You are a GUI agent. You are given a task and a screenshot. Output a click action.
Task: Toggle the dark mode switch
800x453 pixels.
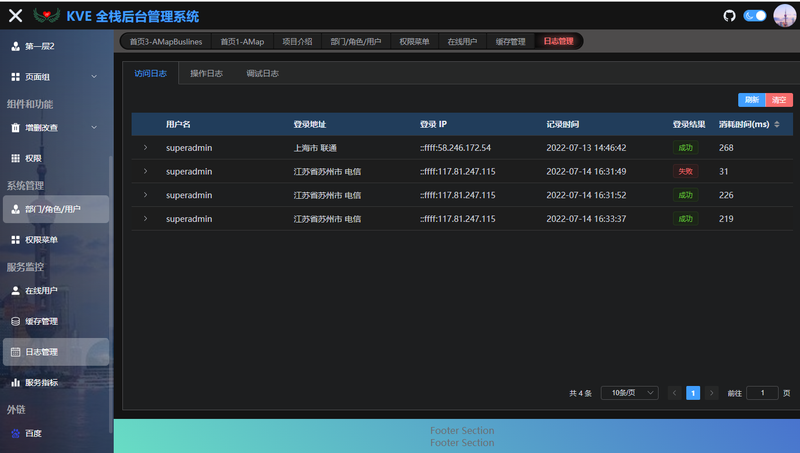755,16
